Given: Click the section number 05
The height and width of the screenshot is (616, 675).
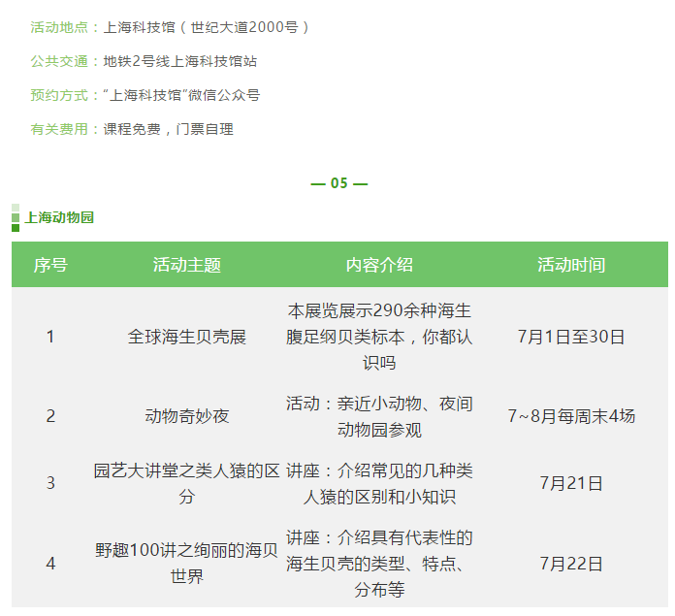Looking at the screenshot, I should (338, 183).
